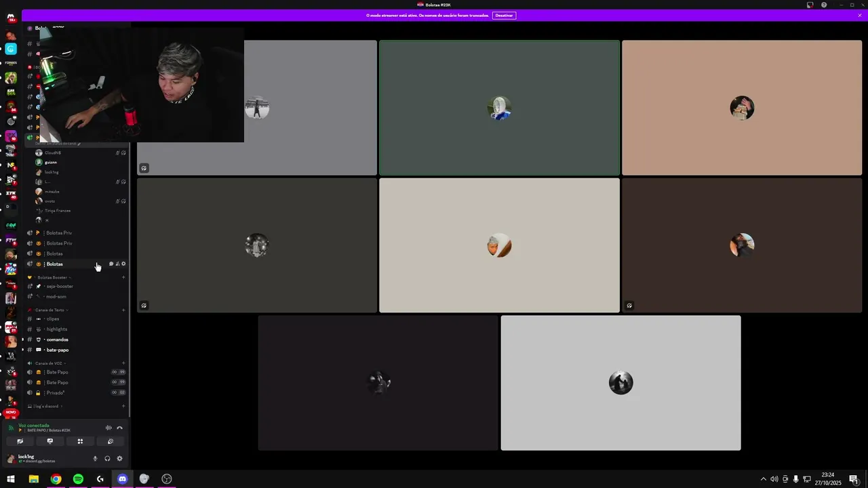Join the first Bolotas Priv voice channel
Viewport: 868px width, 488px height.
click(x=76, y=233)
